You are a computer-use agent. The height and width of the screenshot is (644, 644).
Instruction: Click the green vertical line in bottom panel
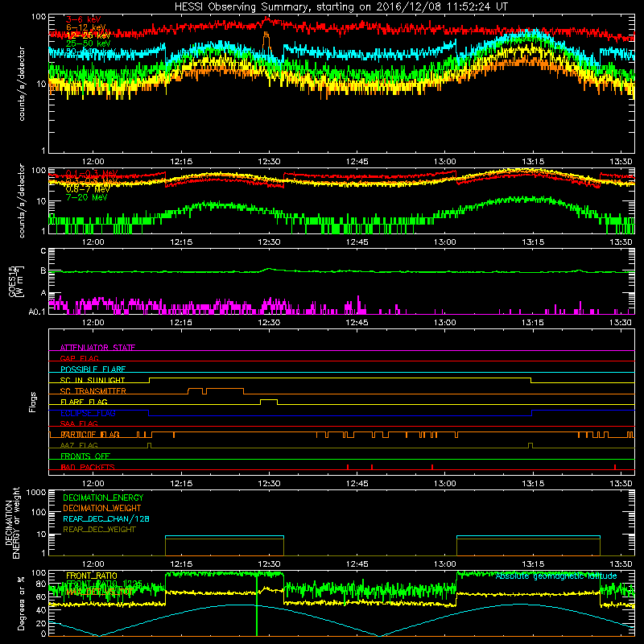(257, 605)
